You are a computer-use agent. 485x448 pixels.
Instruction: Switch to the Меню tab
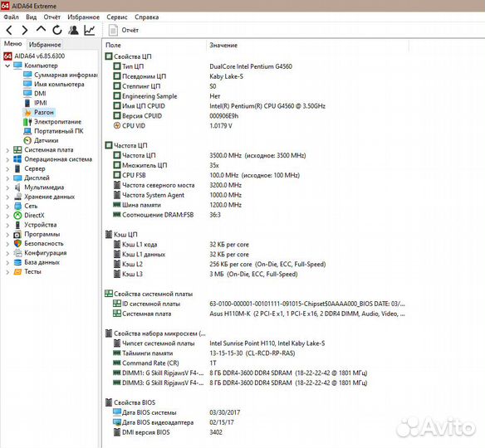(x=13, y=44)
